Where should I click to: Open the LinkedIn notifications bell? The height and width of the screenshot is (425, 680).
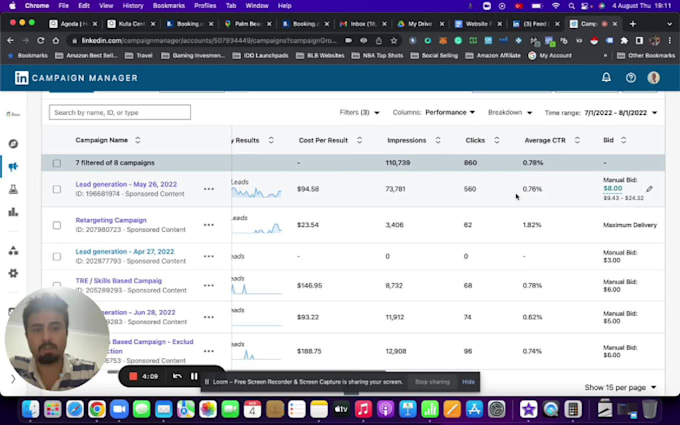tap(606, 78)
